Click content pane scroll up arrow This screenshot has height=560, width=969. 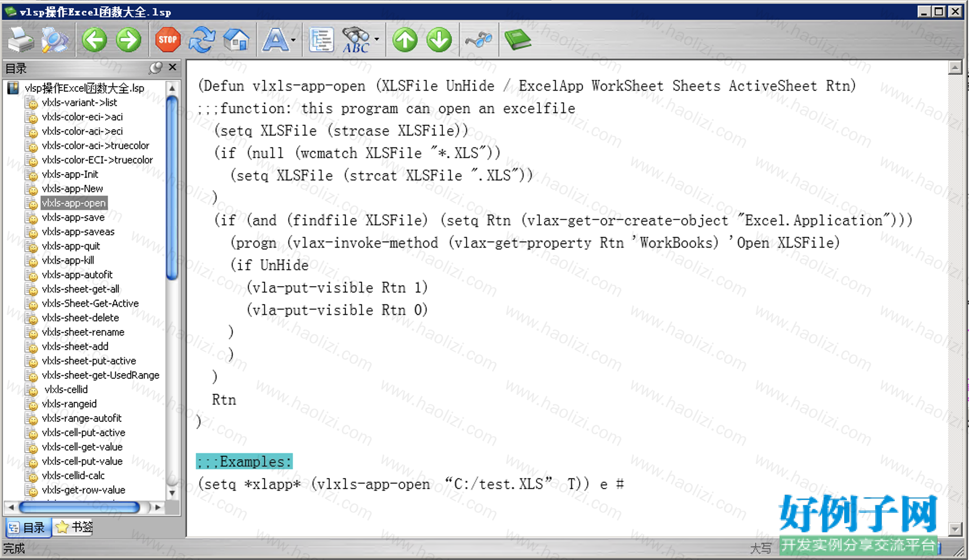point(955,68)
